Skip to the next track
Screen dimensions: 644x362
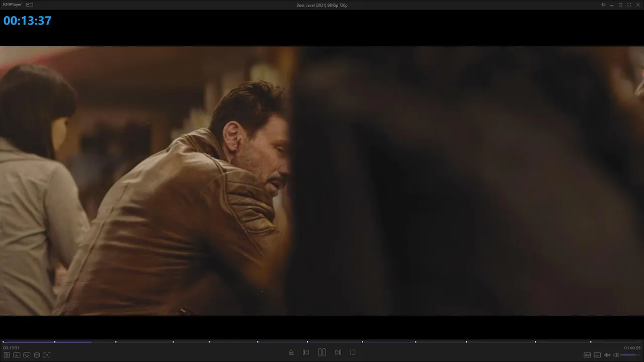click(338, 352)
